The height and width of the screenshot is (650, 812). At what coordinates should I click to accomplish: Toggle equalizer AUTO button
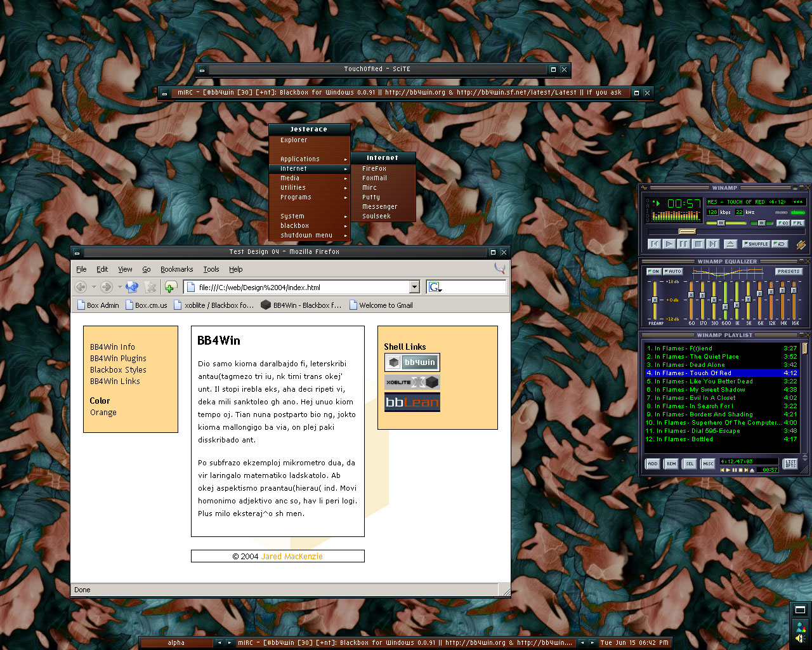click(x=673, y=271)
